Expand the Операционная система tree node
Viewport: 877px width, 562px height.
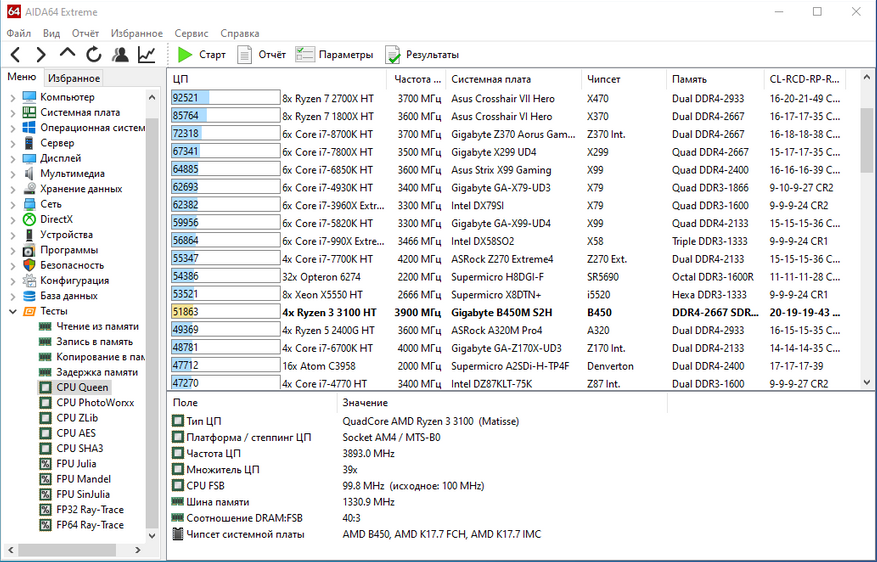point(12,128)
